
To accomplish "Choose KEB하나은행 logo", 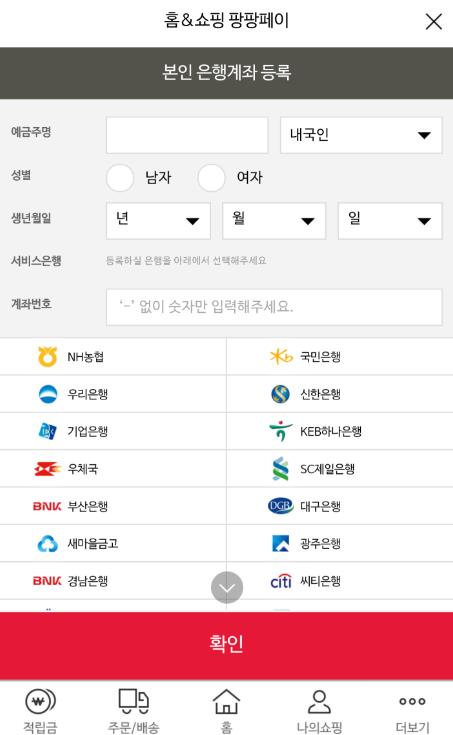I will point(280,431).
